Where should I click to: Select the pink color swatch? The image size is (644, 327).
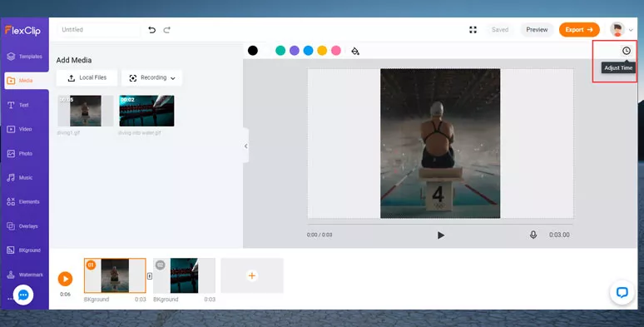(336, 51)
